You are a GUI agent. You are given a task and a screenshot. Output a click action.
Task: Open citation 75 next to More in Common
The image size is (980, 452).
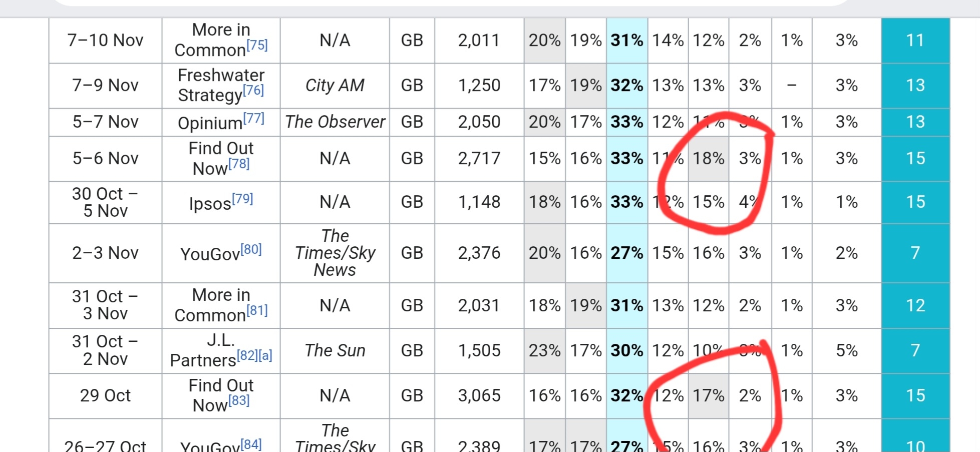tap(257, 45)
